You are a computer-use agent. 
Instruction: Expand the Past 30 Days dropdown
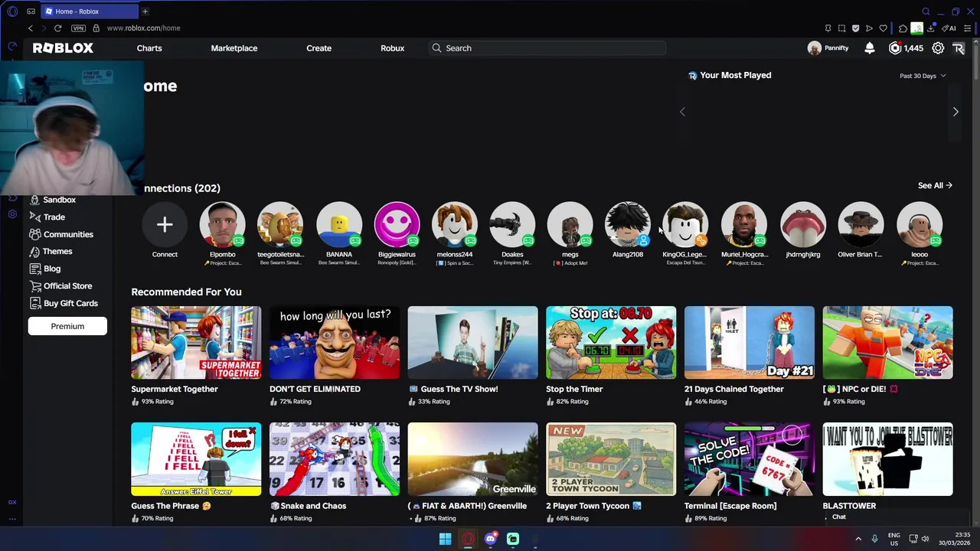tap(923, 76)
